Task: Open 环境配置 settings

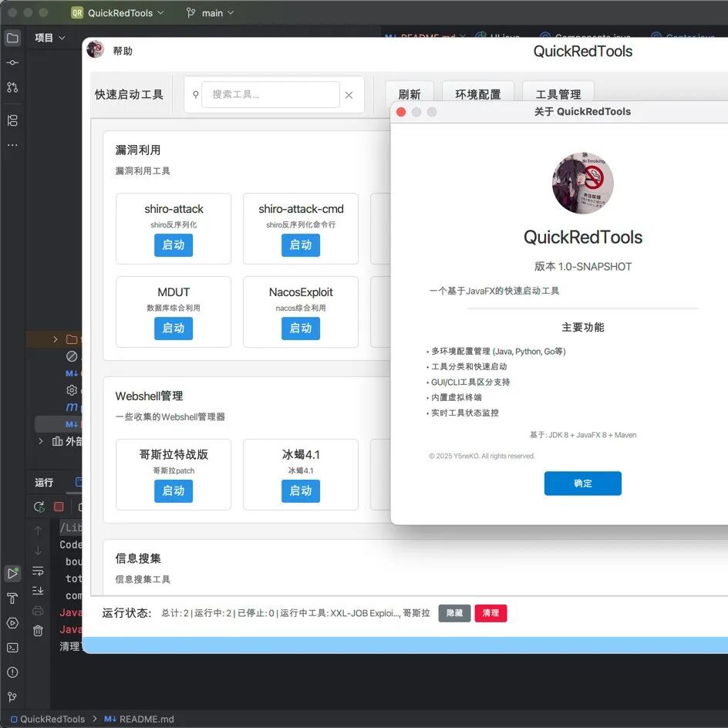Action: point(478,94)
